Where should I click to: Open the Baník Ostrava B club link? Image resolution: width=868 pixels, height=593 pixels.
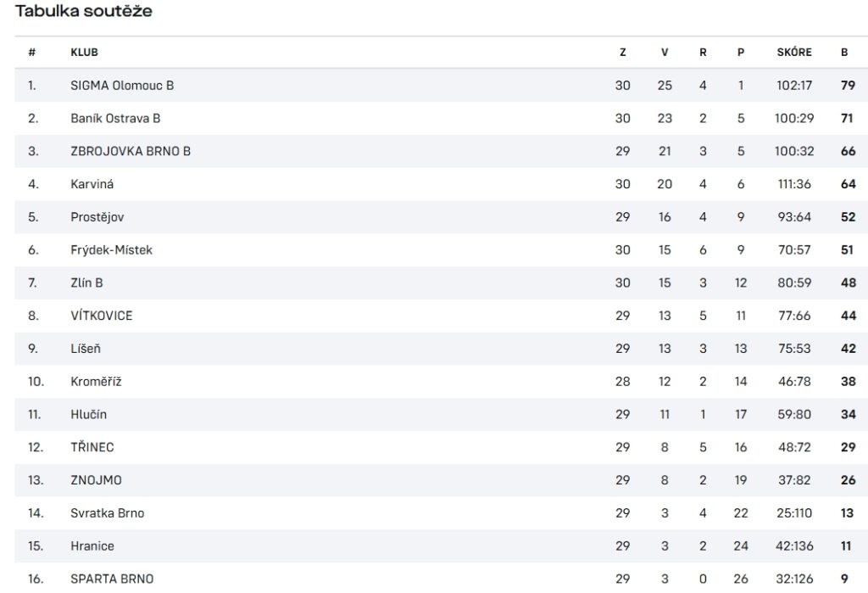tap(115, 118)
